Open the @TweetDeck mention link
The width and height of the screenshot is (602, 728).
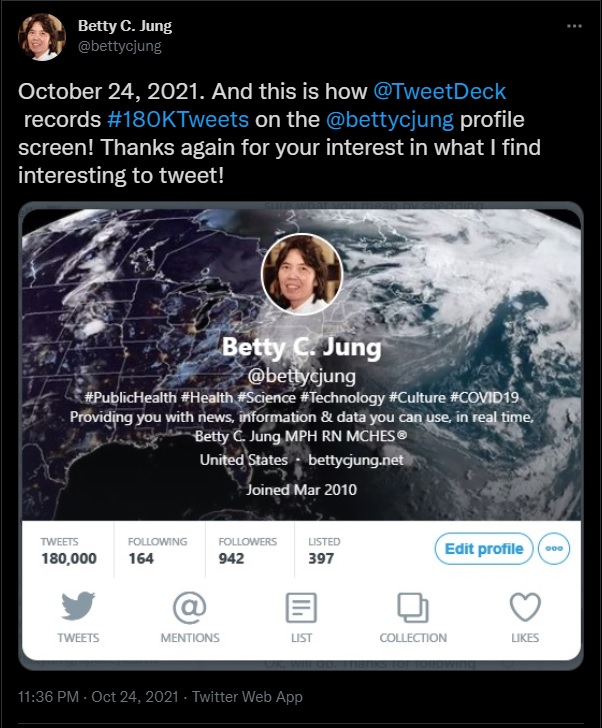coord(439,90)
